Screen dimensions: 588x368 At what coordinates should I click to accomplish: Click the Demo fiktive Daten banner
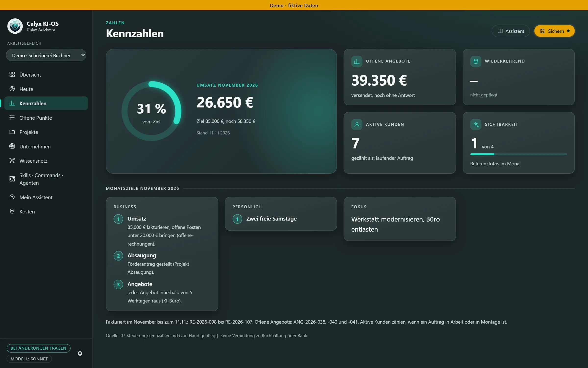(294, 5)
